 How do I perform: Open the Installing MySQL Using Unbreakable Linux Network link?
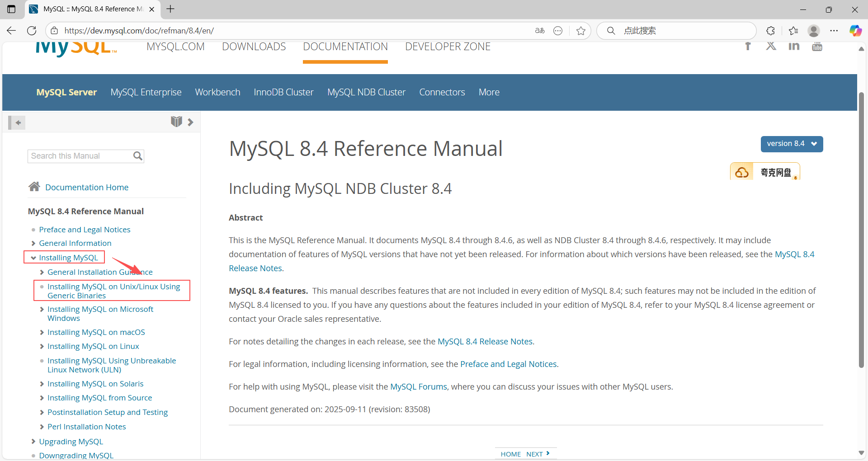point(112,365)
